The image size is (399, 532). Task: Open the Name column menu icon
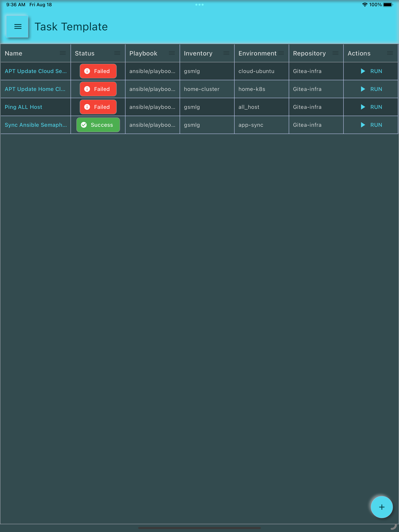click(x=63, y=53)
